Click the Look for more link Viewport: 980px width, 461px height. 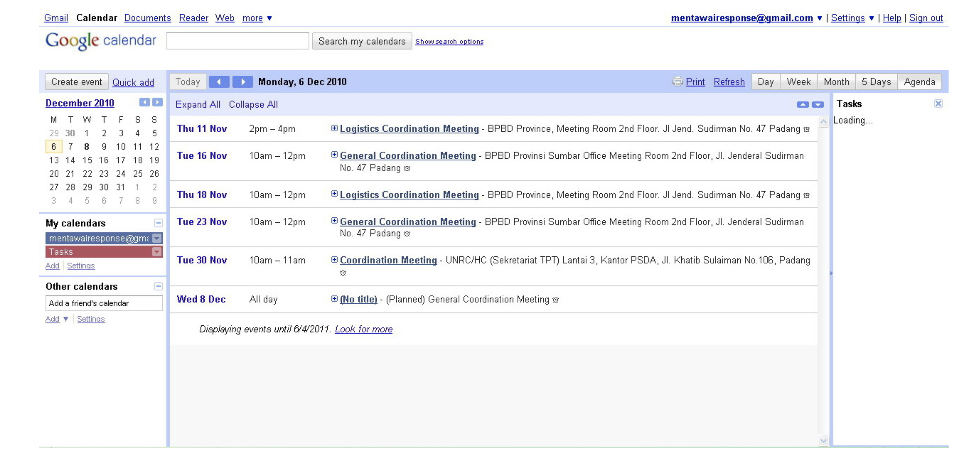tap(363, 329)
